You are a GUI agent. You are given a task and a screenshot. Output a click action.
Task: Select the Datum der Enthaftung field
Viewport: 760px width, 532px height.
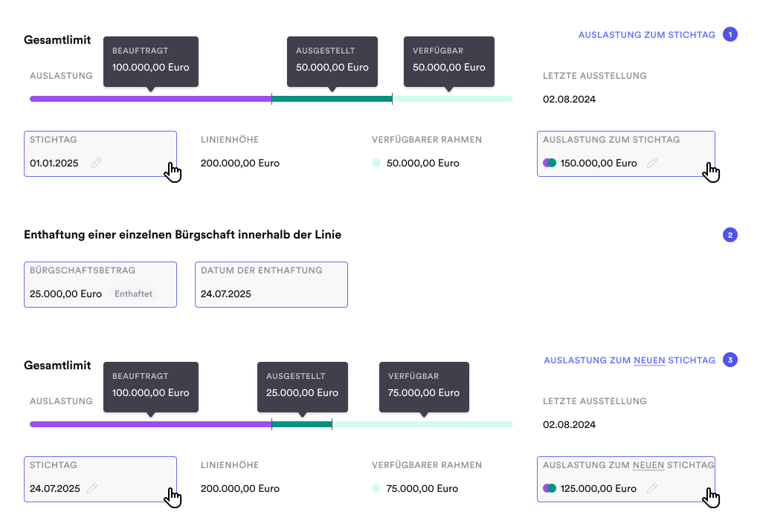coord(271,284)
